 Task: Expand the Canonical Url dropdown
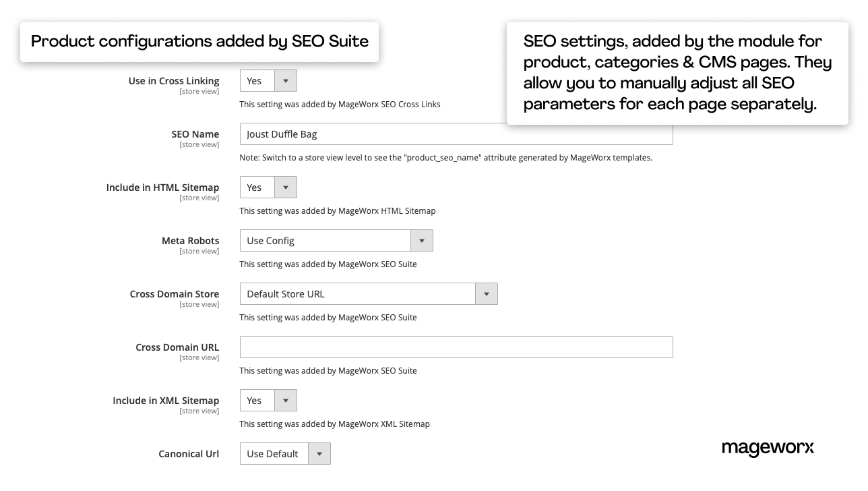tap(319, 453)
